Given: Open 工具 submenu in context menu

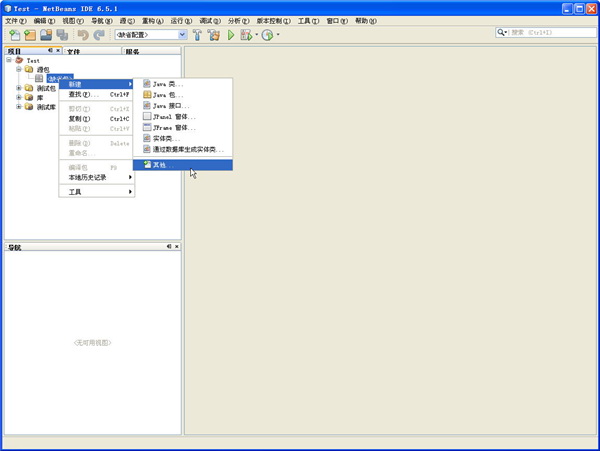Looking at the screenshot, I should (96, 192).
